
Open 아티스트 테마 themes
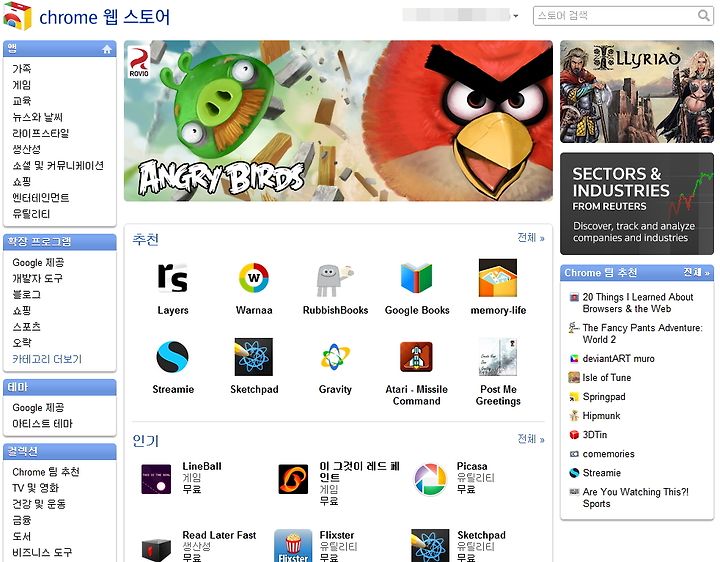tap(42, 423)
